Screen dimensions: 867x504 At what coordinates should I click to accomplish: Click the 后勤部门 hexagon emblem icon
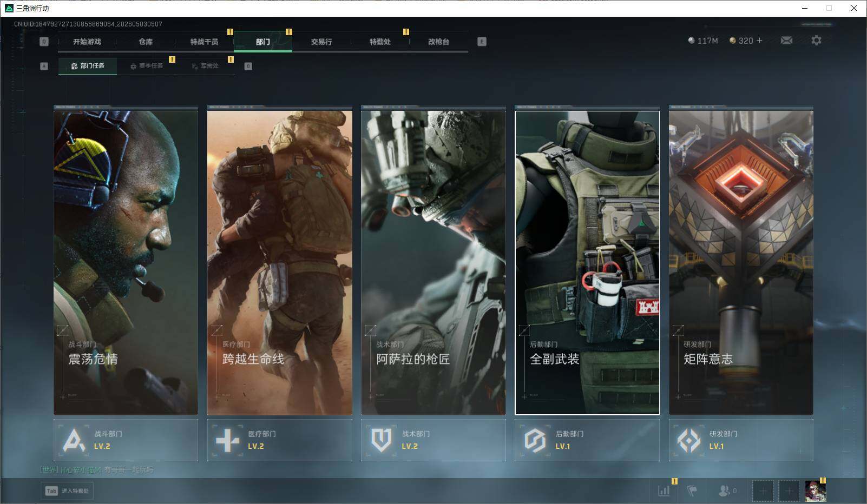pos(535,440)
